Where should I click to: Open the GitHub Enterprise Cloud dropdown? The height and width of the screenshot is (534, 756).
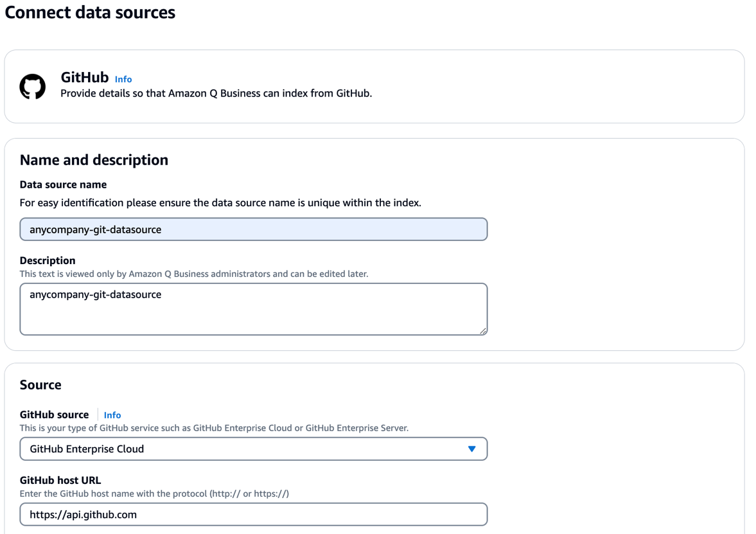254,449
